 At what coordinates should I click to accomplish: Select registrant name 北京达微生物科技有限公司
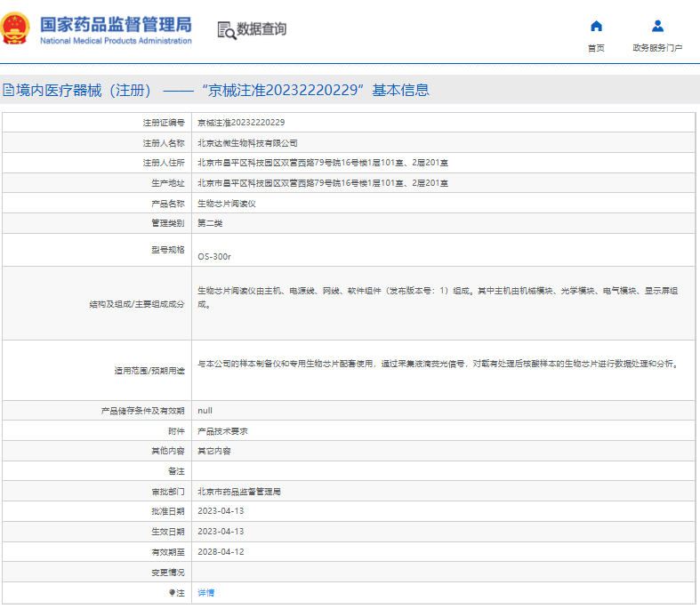click(x=247, y=143)
